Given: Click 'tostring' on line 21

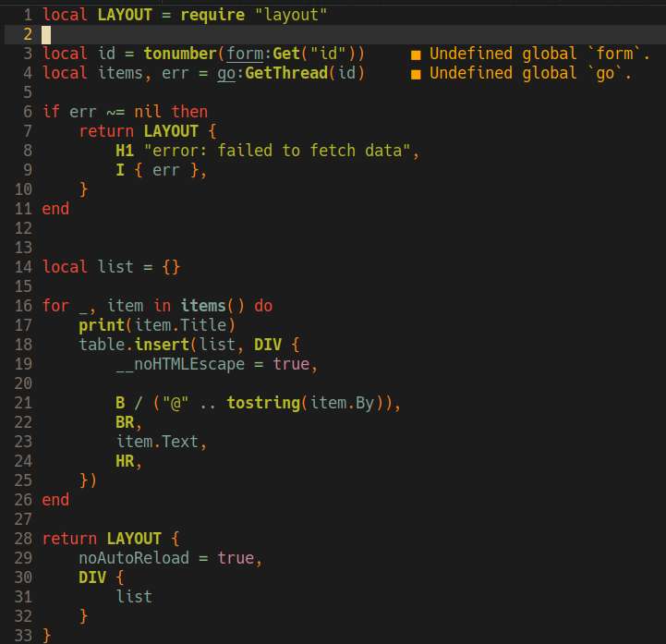Looking at the screenshot, I should pyautogui.click(x=263, y=403).
